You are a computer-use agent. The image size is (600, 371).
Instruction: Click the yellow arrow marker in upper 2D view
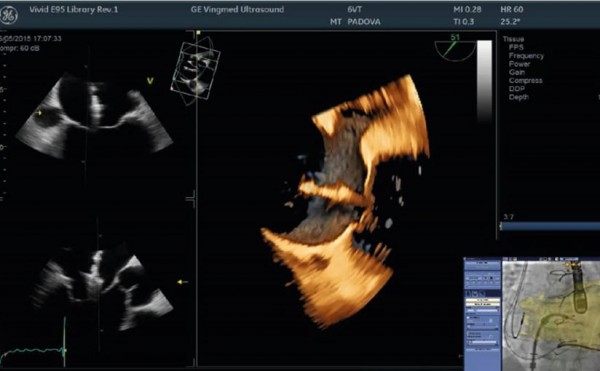[x=39, y=113]
